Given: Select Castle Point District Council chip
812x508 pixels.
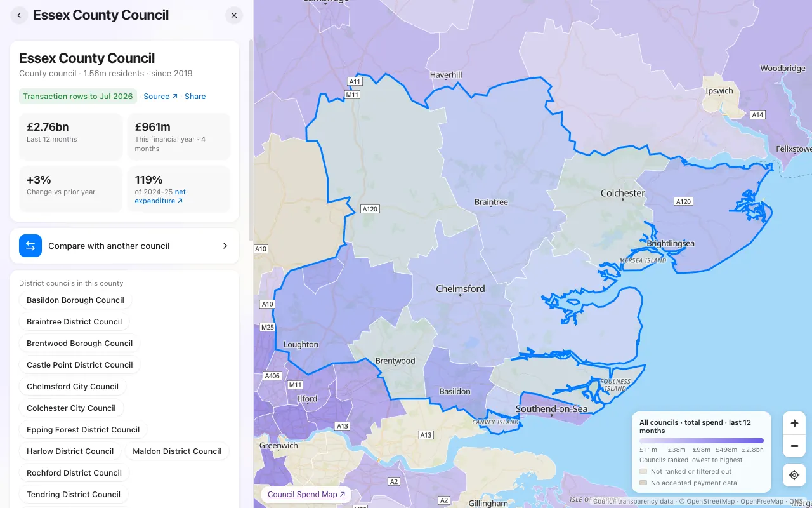Looking at the screenshot, I should tap(80, 365).
